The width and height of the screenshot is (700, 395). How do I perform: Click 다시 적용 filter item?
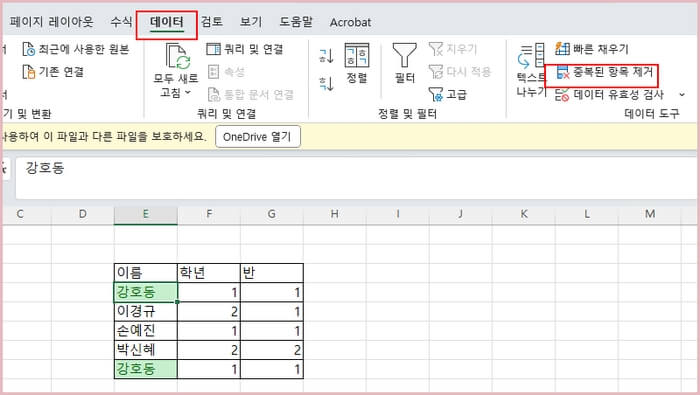click(x=460, y=71)
